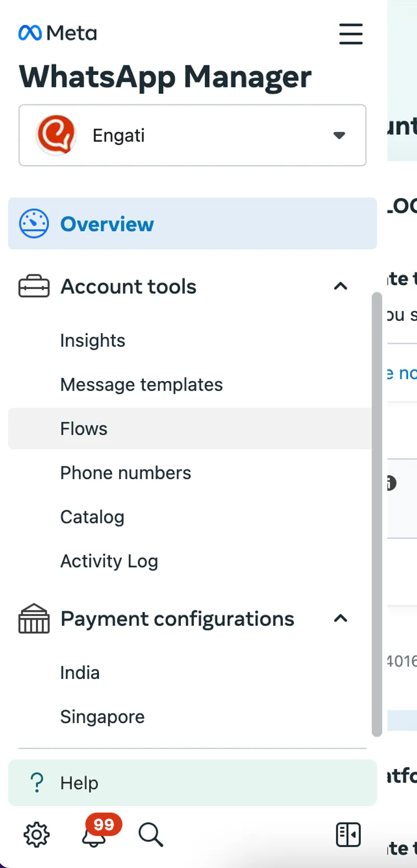Click the Meta logo

(x=57, y=33)
